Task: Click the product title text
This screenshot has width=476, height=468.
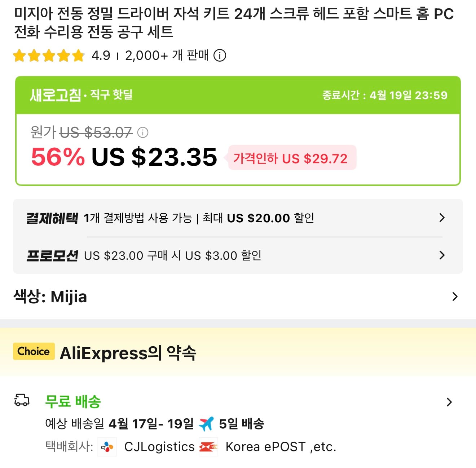Action: click(234, 22)
